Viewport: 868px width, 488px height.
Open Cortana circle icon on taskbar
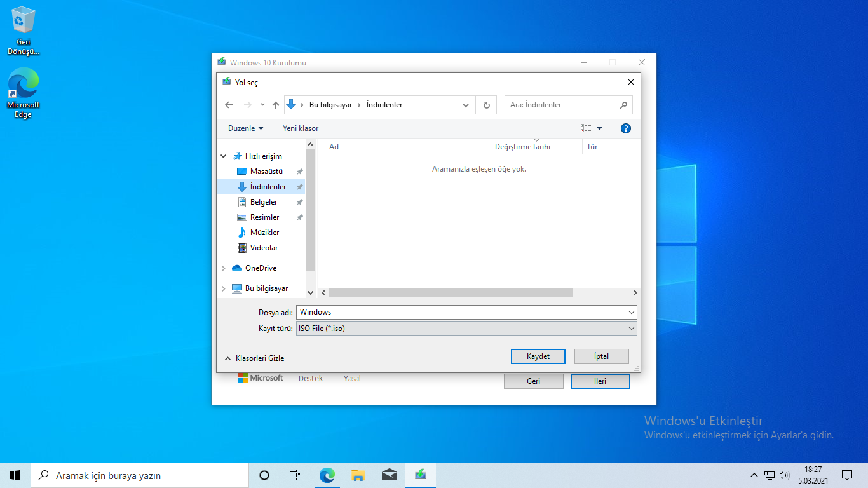pos(264,475)
